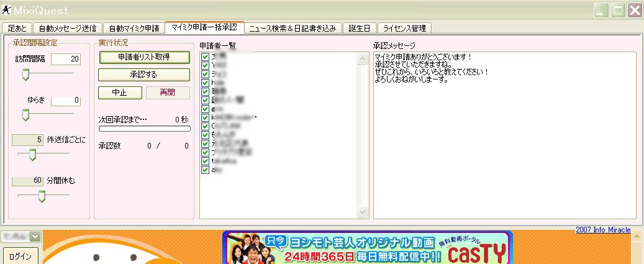Viewport: 644px width, 264px height.
Task: Click applicant list scroll-up arrow
Action: pos(363,59)
